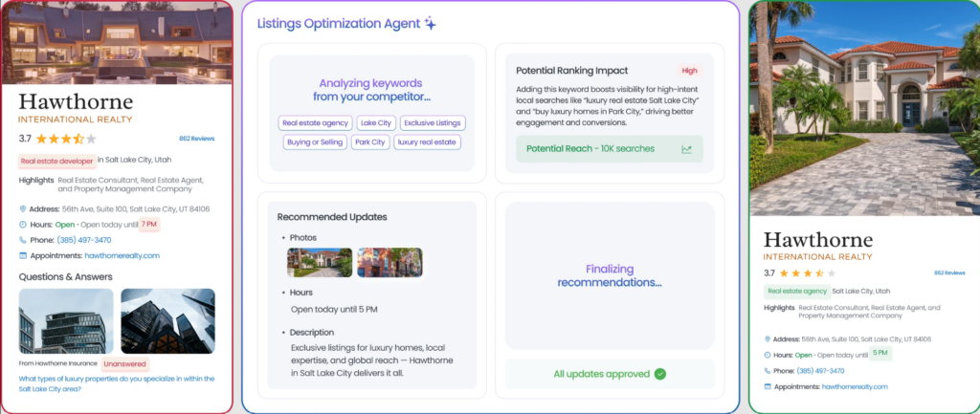Click the Recommended Updates heading
Image resolution: width=980 pixels, height=414 pixels.
(x=332, y=217)
